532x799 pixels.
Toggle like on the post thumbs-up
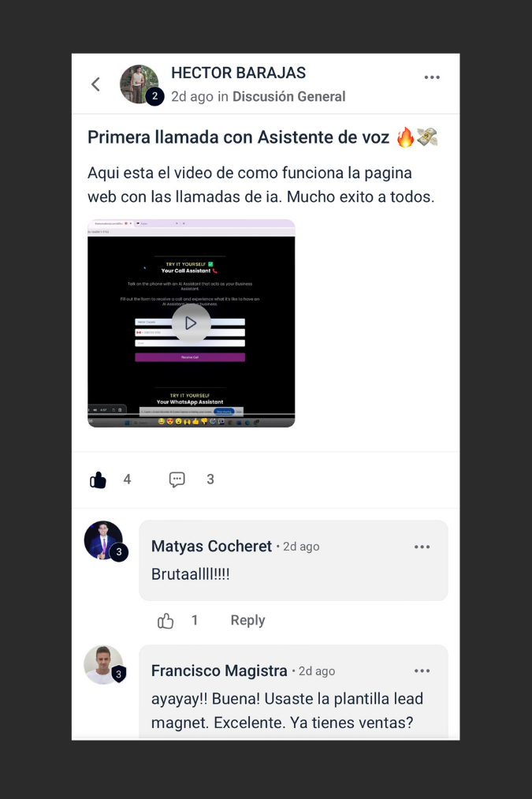(x=98, y=480)
